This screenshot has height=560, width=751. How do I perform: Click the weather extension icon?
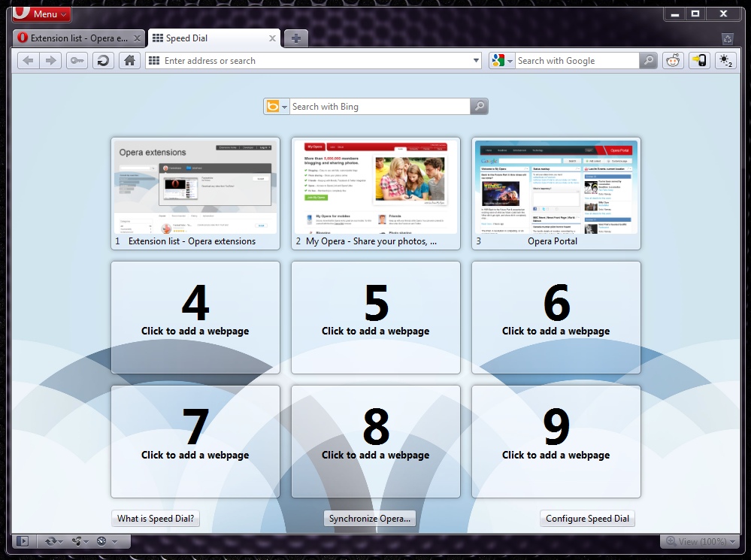tap(725, 61)
